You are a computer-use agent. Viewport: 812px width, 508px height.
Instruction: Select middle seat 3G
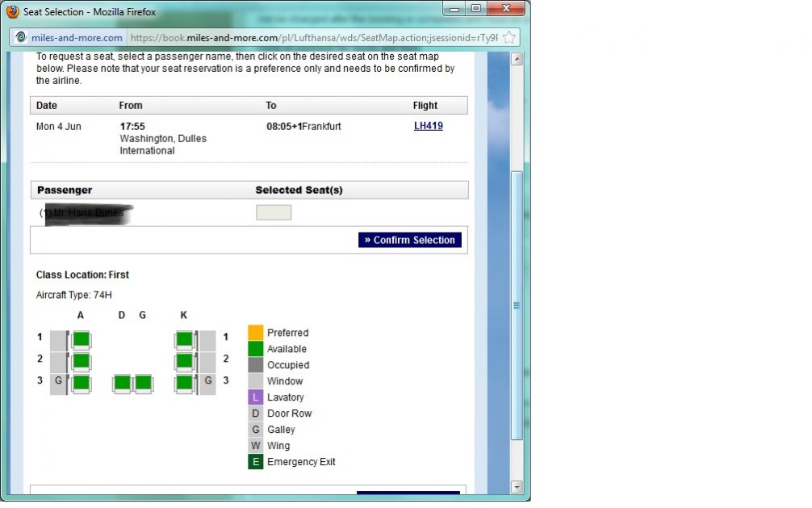143,383
